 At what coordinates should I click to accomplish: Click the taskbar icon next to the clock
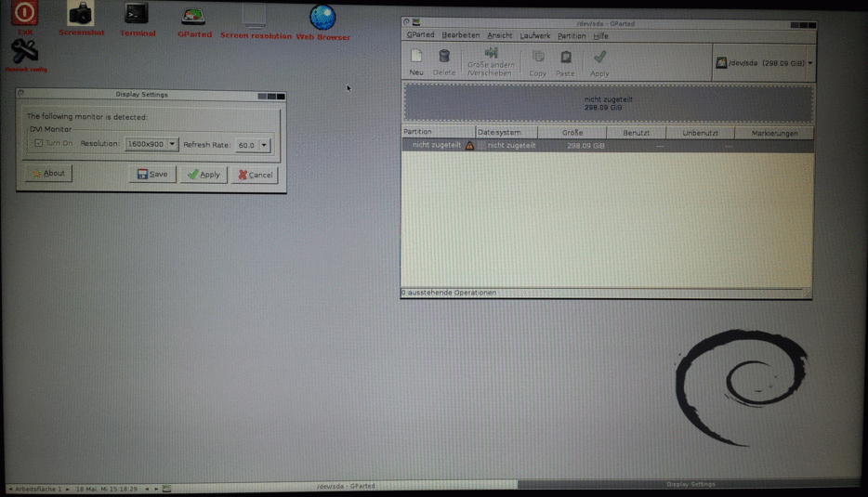click(x=166, y=489)
